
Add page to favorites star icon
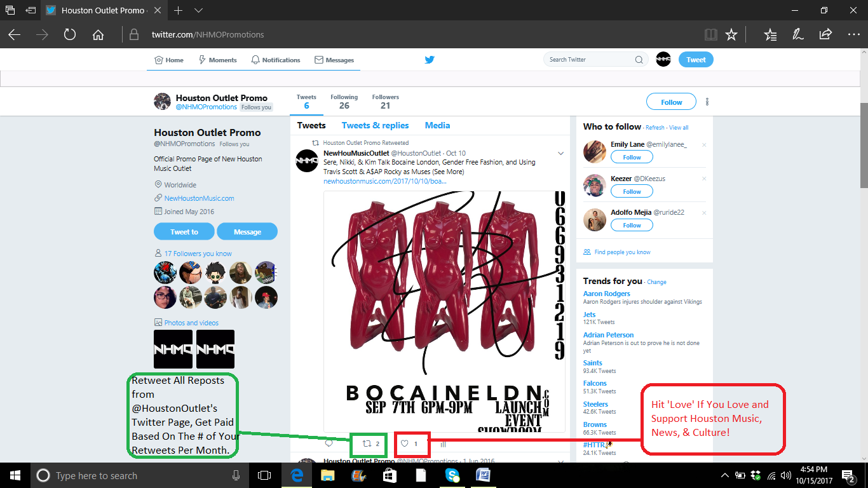pyautogui.click(x=731, y=34)
